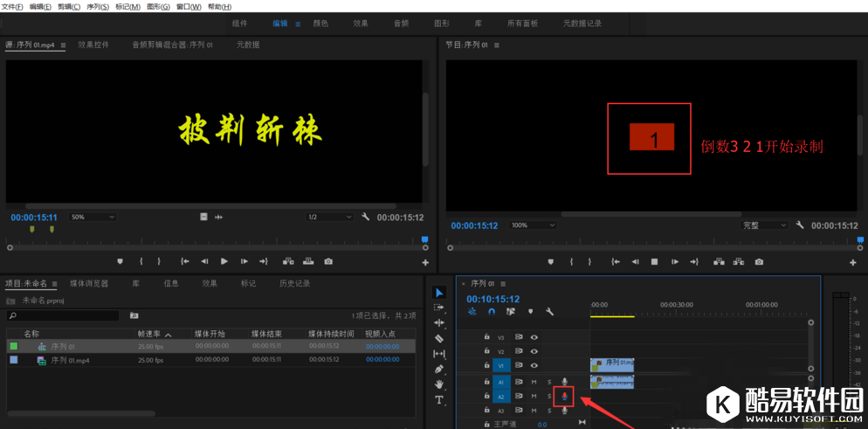Click the project search input field

tap(63, 315)
